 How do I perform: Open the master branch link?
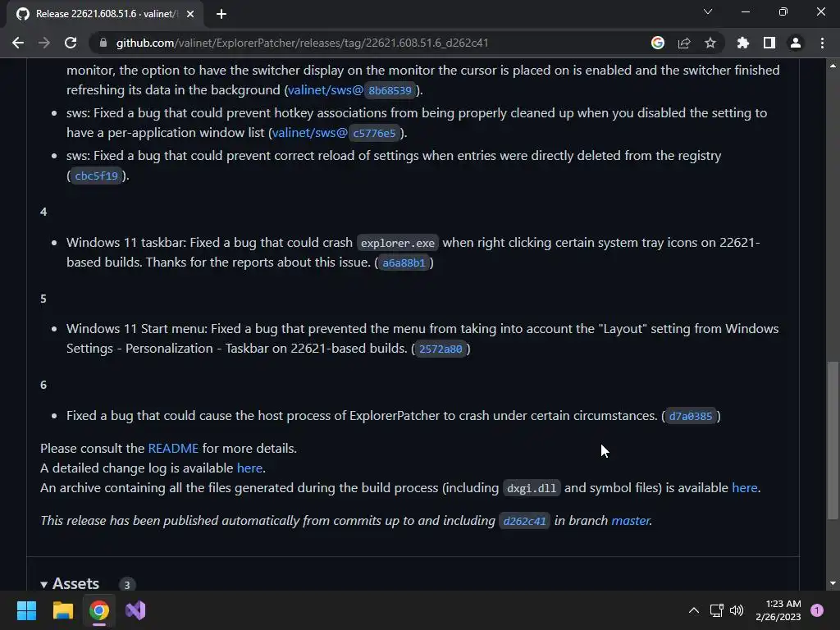(630, 521)
